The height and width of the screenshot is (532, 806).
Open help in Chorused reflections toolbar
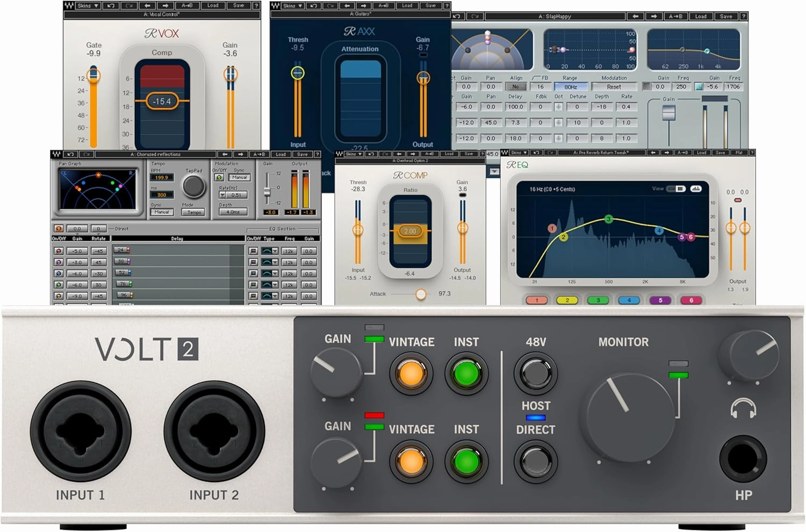click(317, 154)
